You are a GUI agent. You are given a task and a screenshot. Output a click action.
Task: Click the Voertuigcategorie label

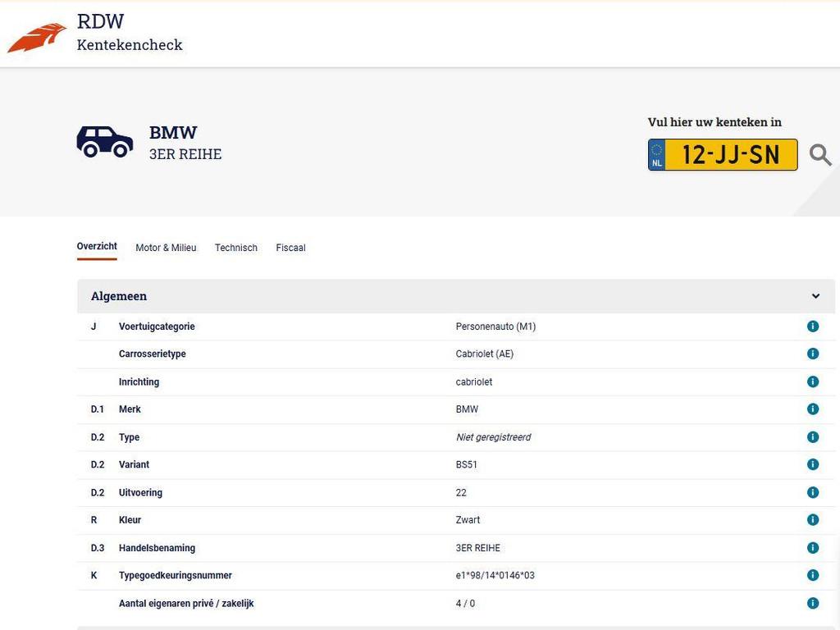coord(157,326)
